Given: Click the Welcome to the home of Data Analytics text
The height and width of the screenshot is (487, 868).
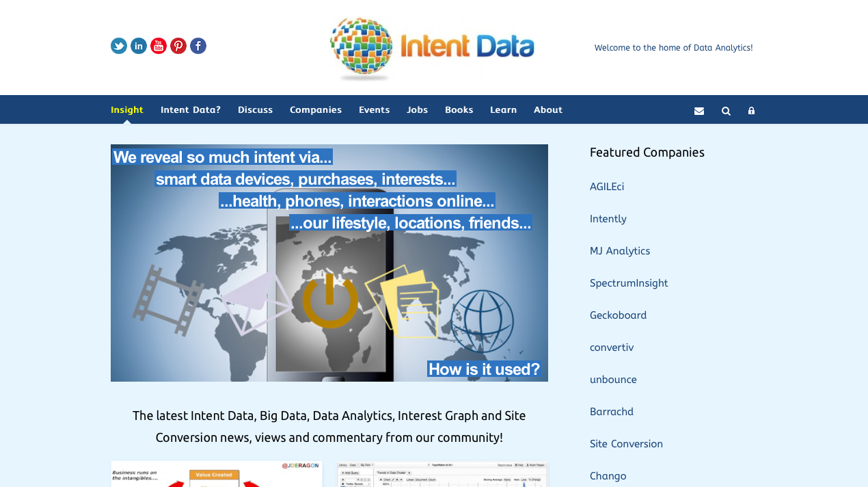Looking at the screenshot, I should pyautogui.click(x=673, y=48).
